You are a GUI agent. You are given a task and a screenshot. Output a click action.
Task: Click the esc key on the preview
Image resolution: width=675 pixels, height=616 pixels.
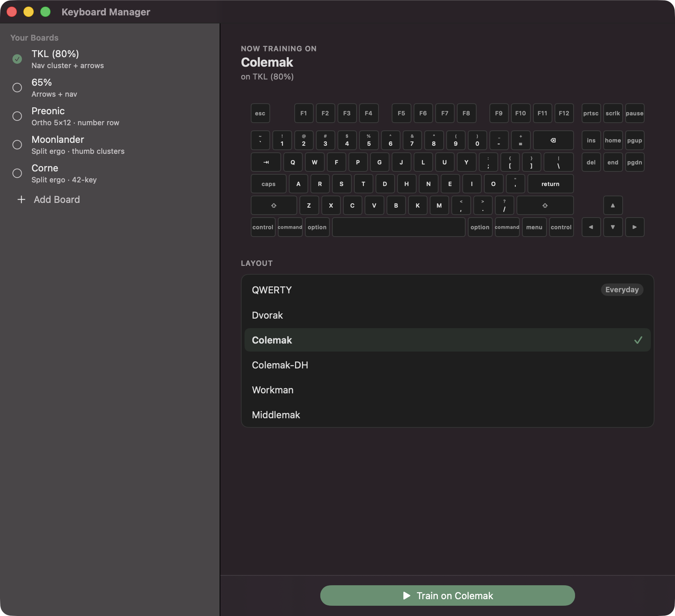tap(260, 113)
